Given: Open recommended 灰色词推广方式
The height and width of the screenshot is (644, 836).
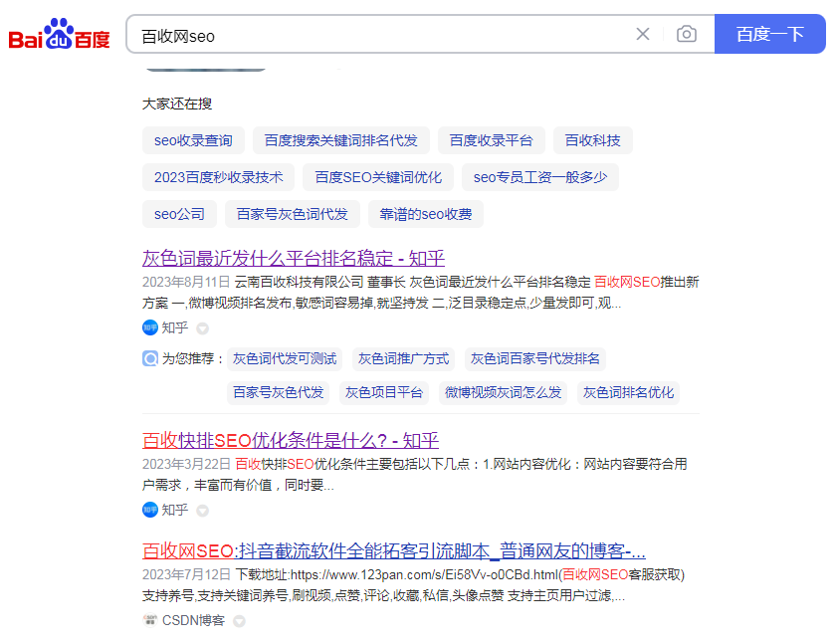Looking at the screenshot, I should 404,358.
